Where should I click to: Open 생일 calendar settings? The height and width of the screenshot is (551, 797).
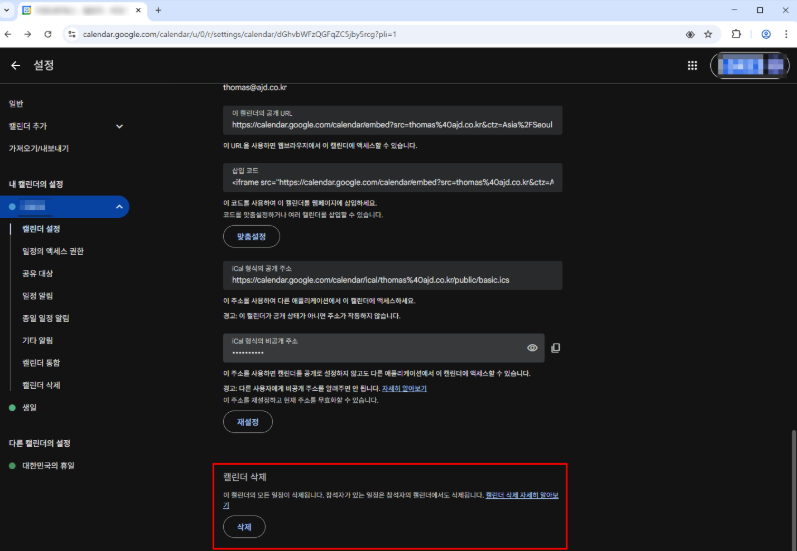30,407
